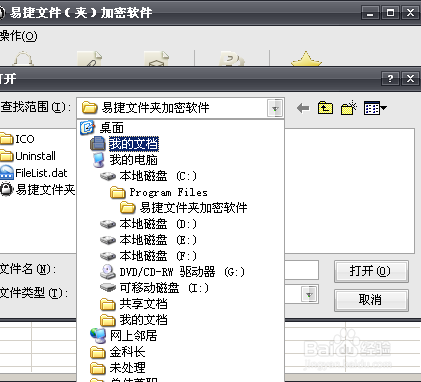Viewport: 421px width, 382px height.
Task: Click the lock toolbar icon in main window
Action: pos(23,58)
